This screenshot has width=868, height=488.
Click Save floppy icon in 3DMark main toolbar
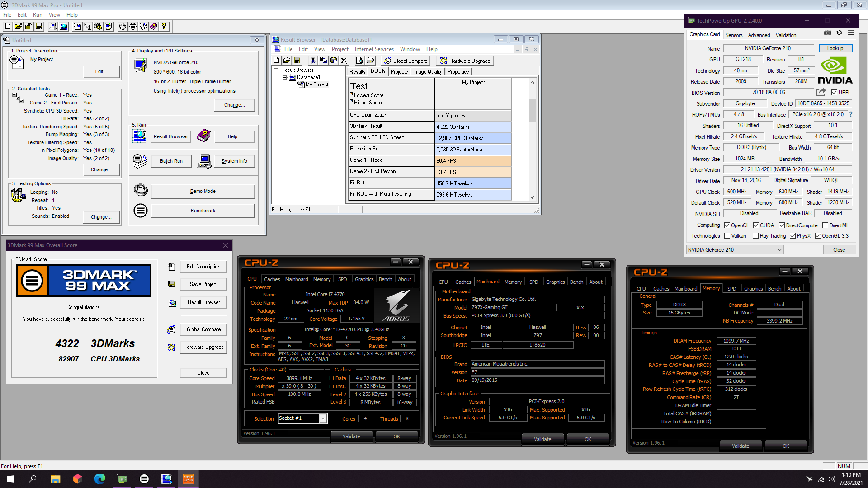pos(39,27)
